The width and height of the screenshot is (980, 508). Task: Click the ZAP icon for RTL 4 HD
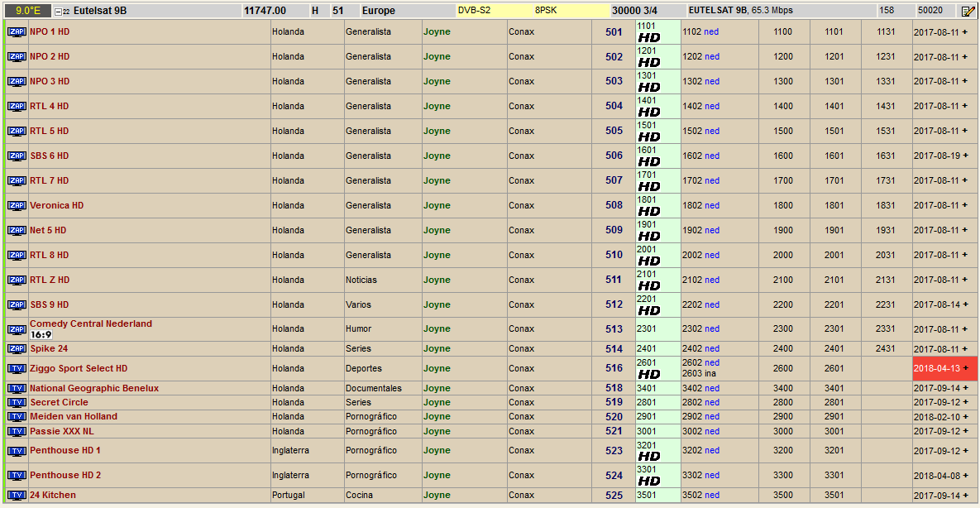(x=17, y=106)
